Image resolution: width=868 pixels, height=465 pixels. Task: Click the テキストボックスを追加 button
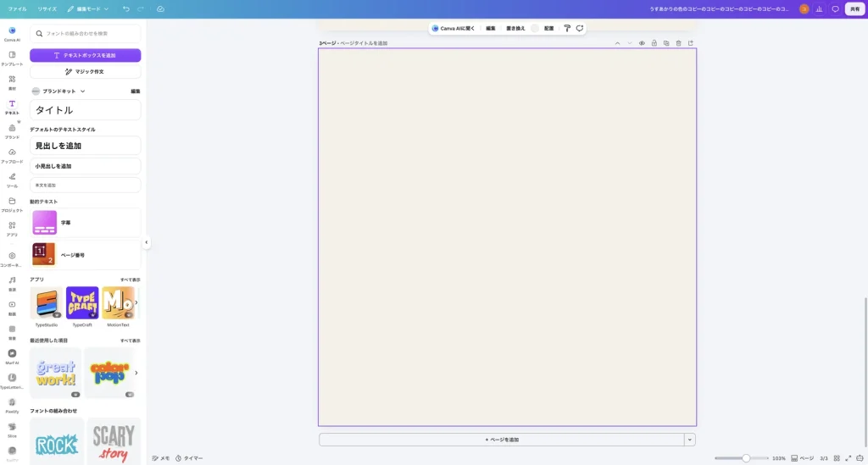coord(86,55)
